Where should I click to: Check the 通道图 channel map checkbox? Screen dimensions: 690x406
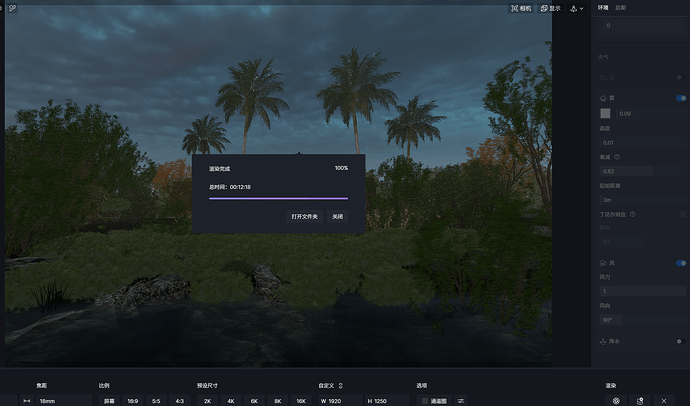424,401
